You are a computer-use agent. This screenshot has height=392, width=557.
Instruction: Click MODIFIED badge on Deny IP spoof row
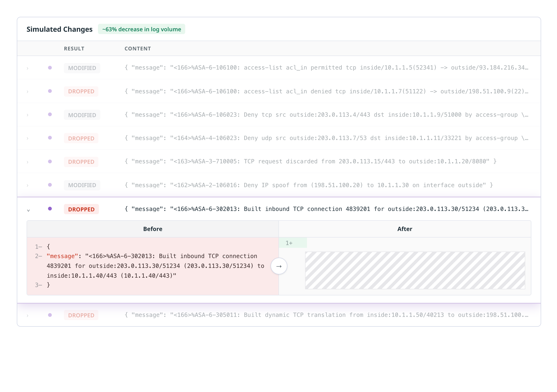point(82,185)
